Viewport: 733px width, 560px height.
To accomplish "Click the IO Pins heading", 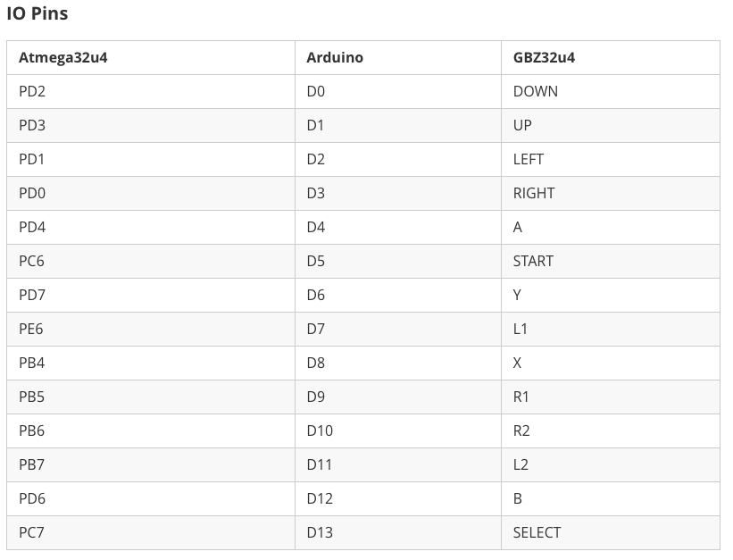I will click(x=37, y=13).
